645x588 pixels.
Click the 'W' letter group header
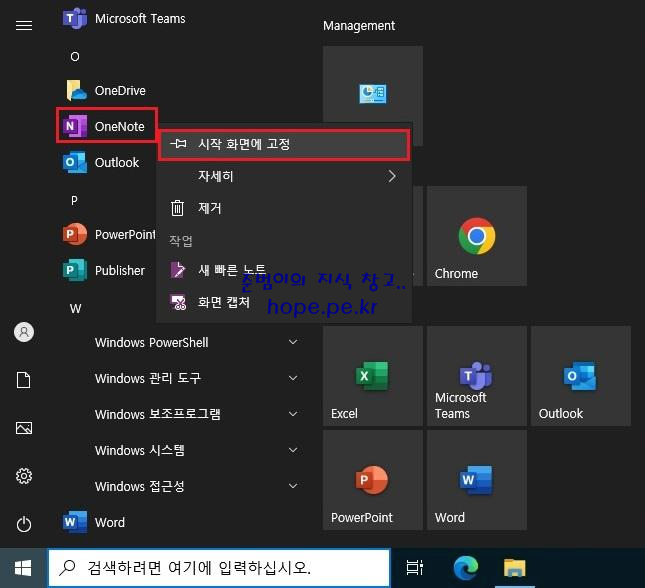75,309
